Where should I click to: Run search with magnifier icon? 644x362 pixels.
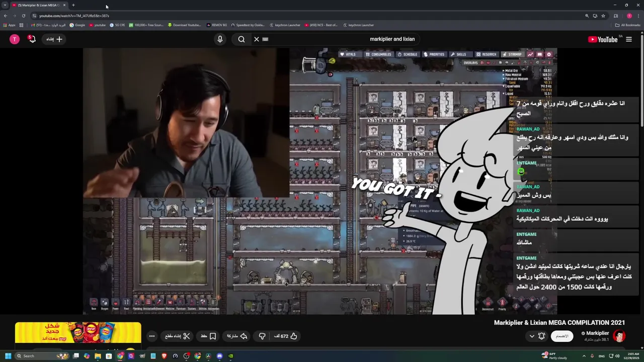pos(242,39)
